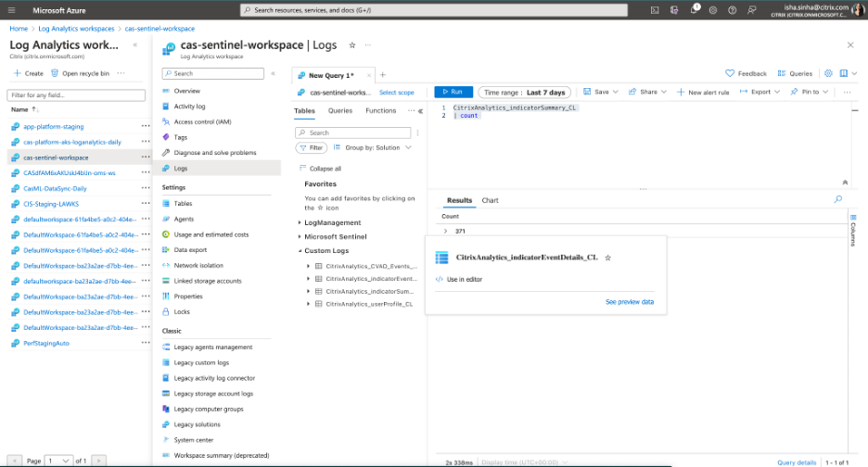Focus the global Search resources box
Screen dimensions: 868x467
(434, 10)
